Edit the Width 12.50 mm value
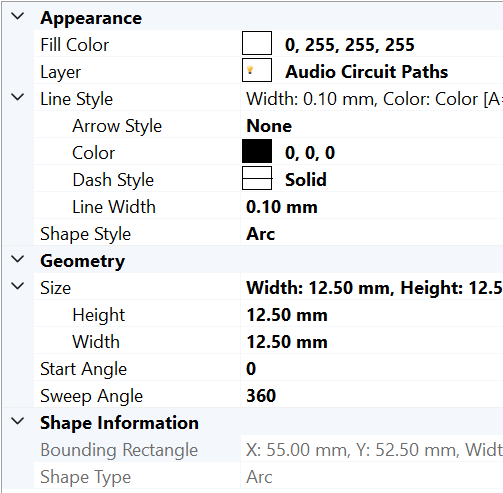This screenshot has width=503, height=493. 372,342
